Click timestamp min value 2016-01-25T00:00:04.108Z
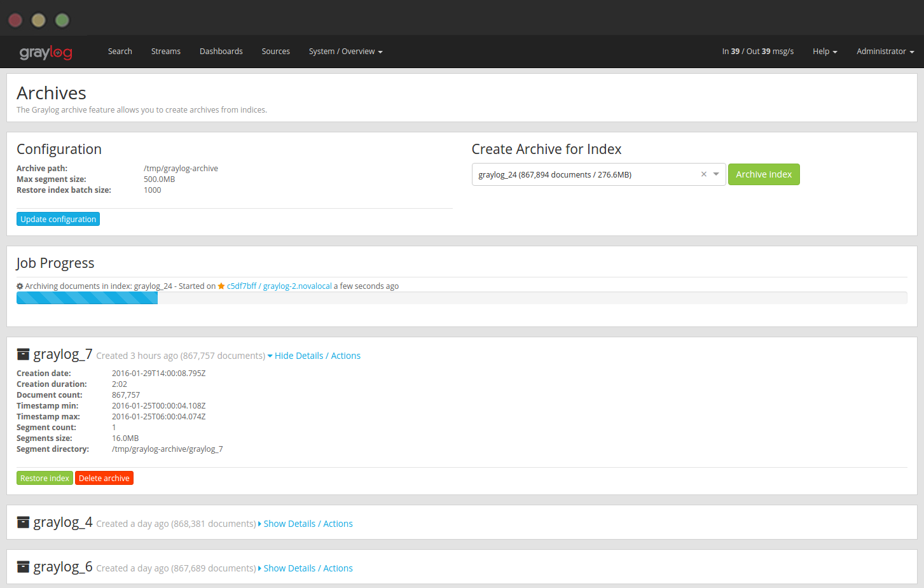This screenshot has width=924, height=588. coord(159,406)
